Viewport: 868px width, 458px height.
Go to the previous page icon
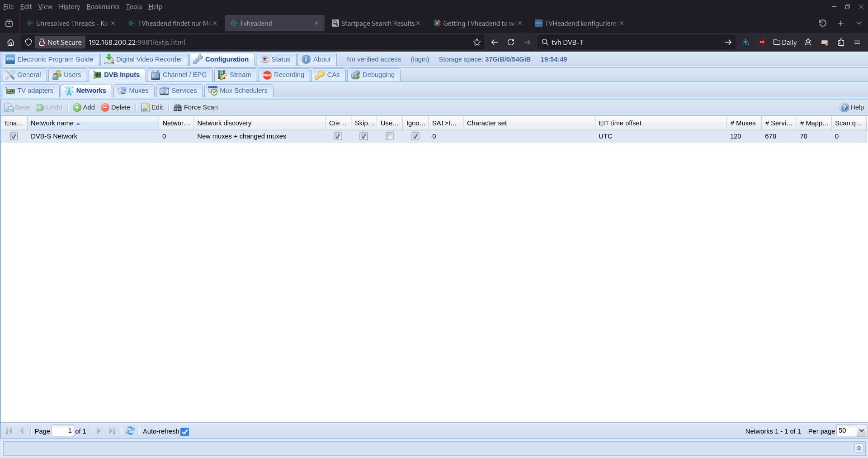pos(21,431)
